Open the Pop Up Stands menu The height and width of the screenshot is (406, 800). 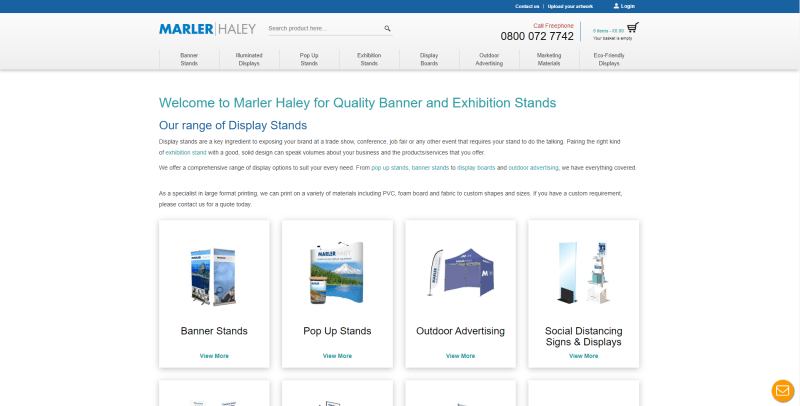pyautogui.click(x=309, y=59)
